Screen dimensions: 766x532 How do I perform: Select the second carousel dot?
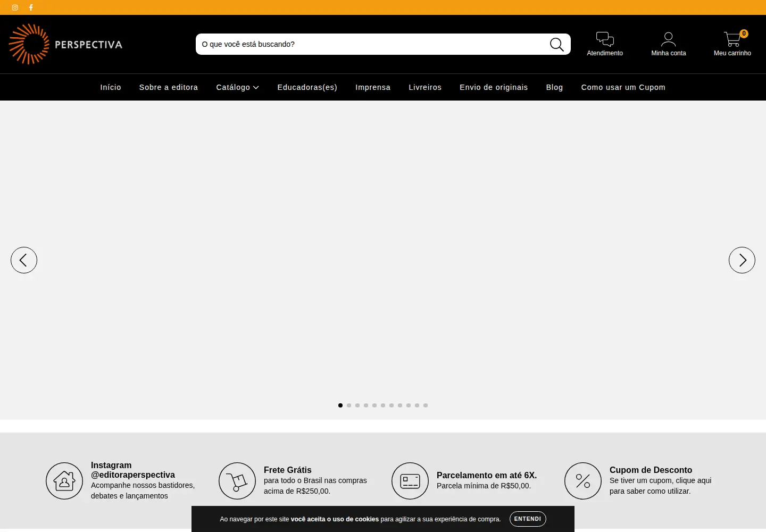tap(349, 405)
